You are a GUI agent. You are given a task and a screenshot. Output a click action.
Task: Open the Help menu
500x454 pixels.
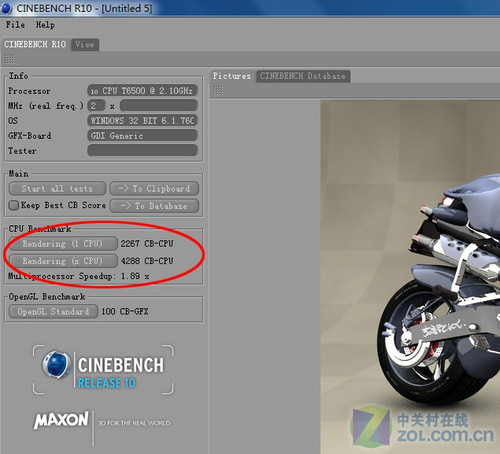pyautogui.click(x=45, y=25)
